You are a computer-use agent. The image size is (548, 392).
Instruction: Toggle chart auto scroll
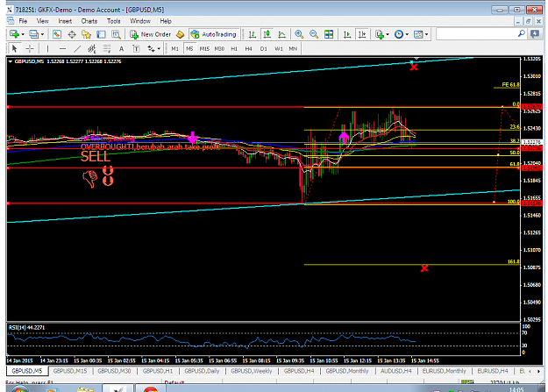click(x=346, y=34)
